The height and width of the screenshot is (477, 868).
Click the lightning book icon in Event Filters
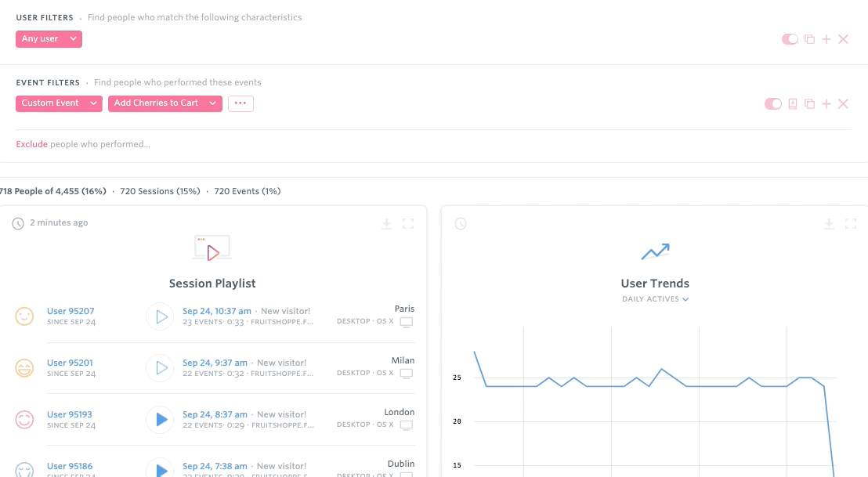tap(793, 104)
